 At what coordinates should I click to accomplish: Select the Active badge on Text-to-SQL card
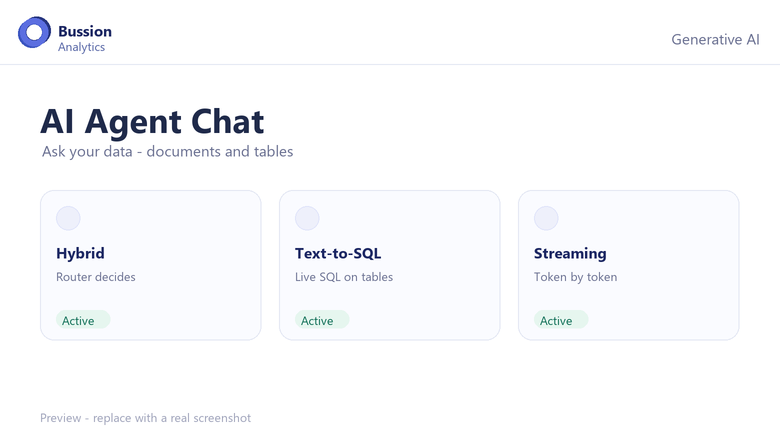coord(322,320)
